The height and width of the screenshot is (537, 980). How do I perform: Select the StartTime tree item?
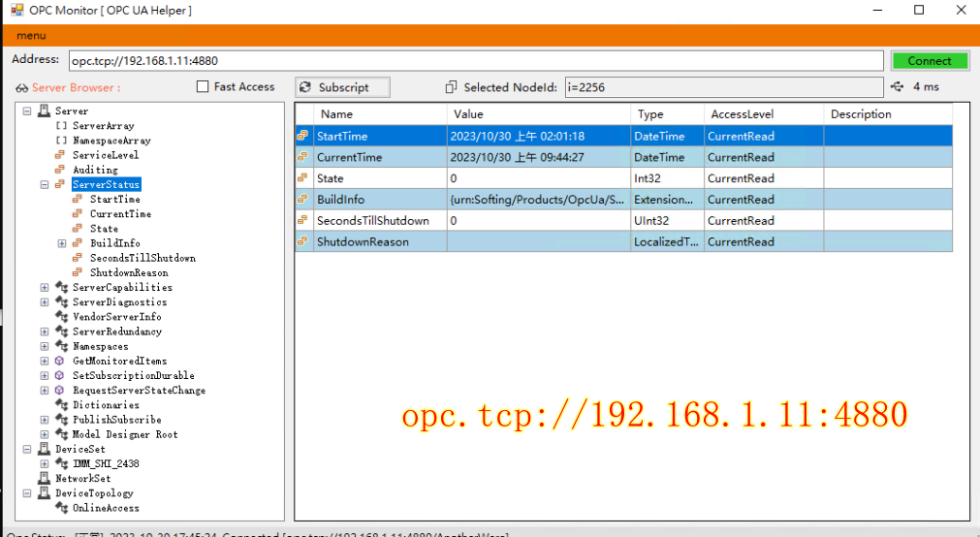coord(115,199)
